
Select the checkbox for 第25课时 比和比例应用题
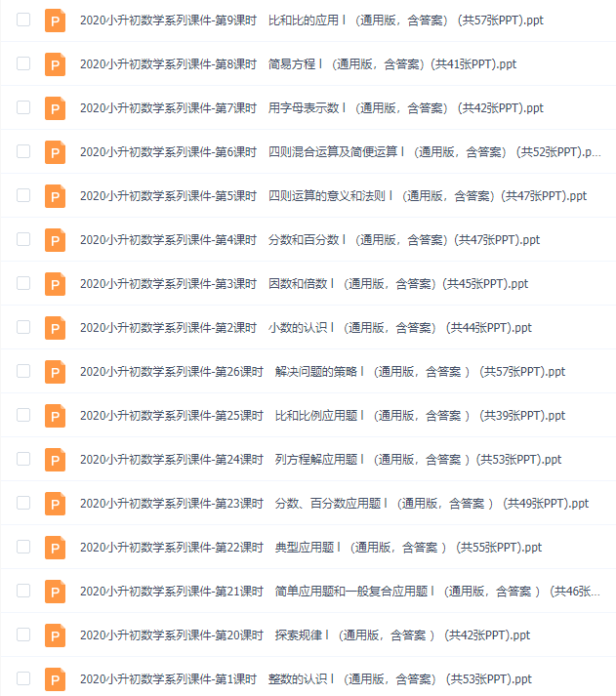pyautogui.click(x=23, y=415)
